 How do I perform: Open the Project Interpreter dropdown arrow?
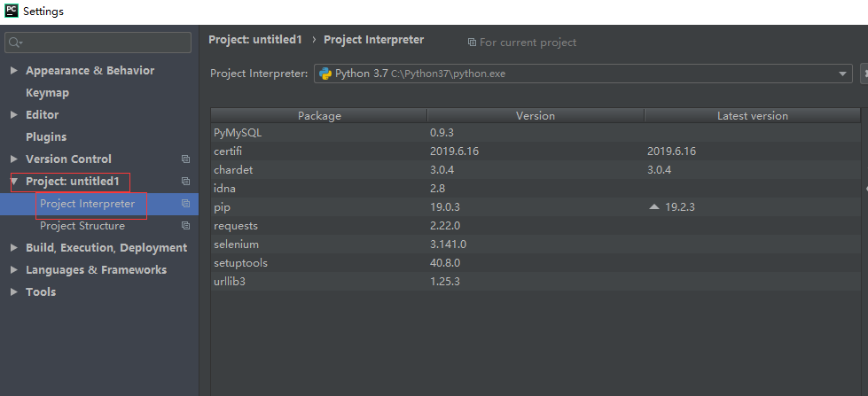tap(844, 74)
